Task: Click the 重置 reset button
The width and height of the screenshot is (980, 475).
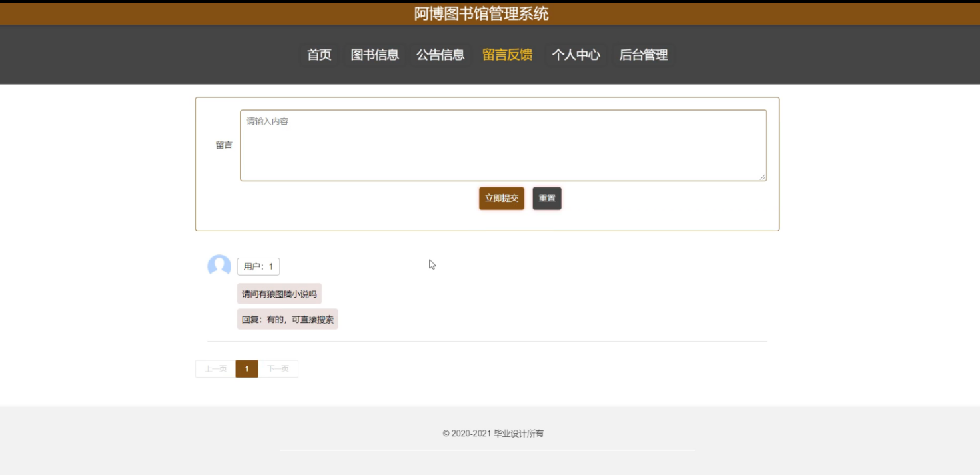Action: coord(547,198)
